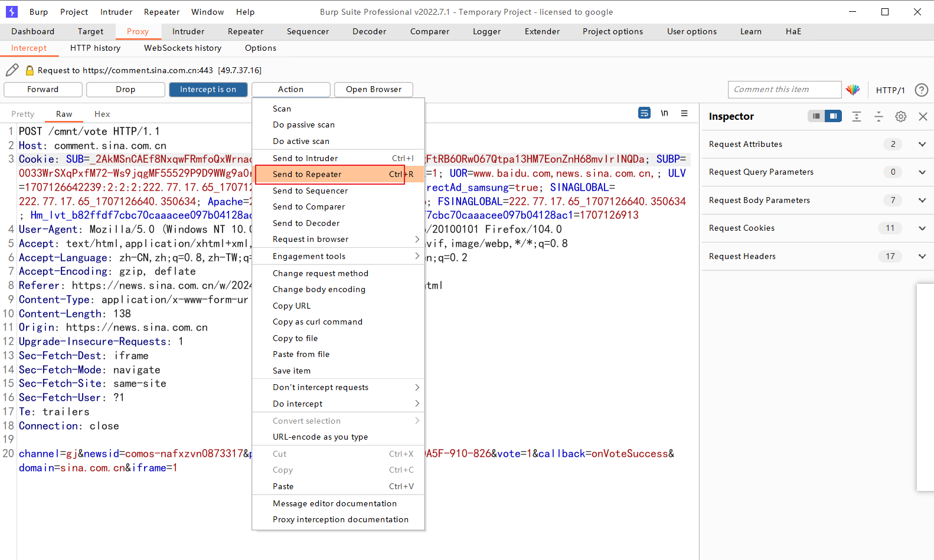Open Message editor documentation entry
Screen dimensions: 934x560
click(x=338, y=504)
